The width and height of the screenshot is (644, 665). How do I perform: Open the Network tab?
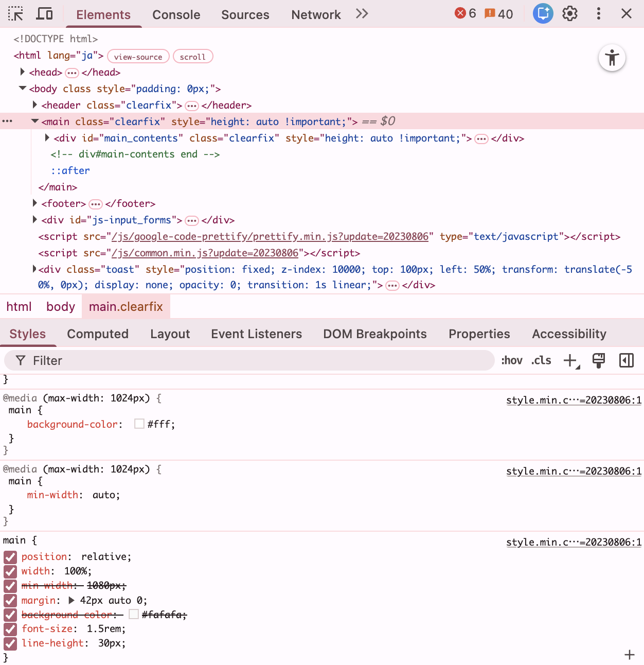316,14
